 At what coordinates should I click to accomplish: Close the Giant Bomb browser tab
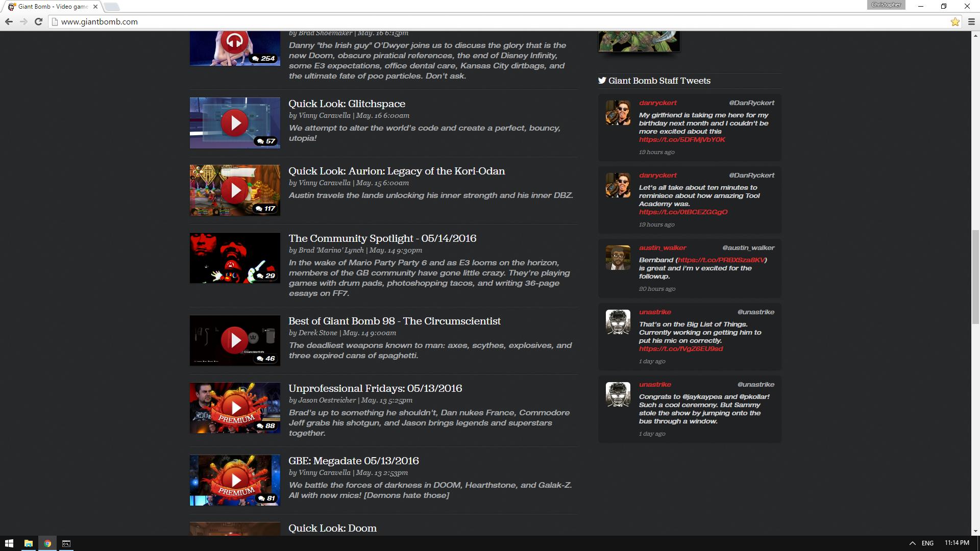95,7
